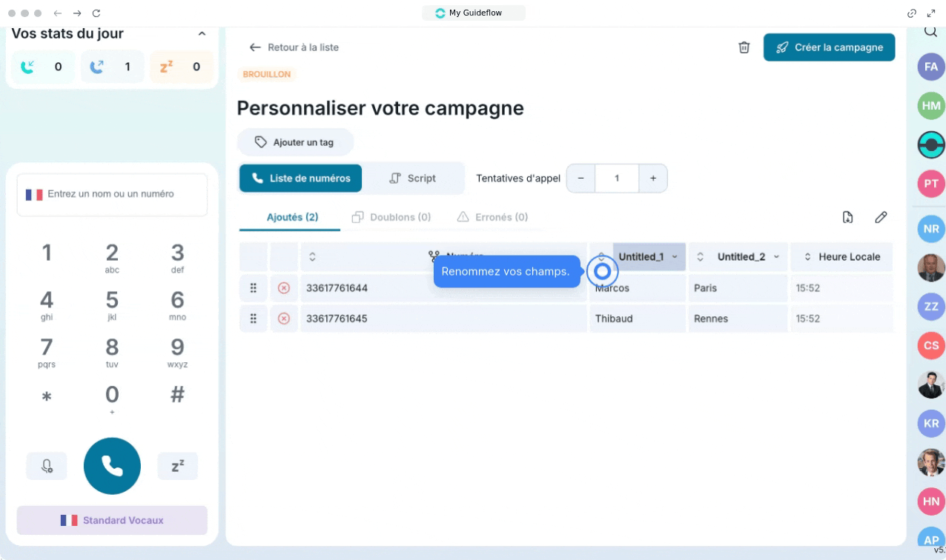Sort by Heure Locale column
Image resolution: width=946 pixels, height=560 pixels.
point(807,257)
